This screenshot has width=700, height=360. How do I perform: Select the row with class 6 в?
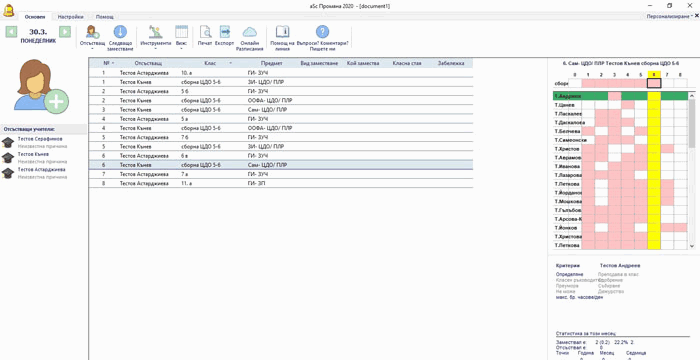click(x=280, y=155)
